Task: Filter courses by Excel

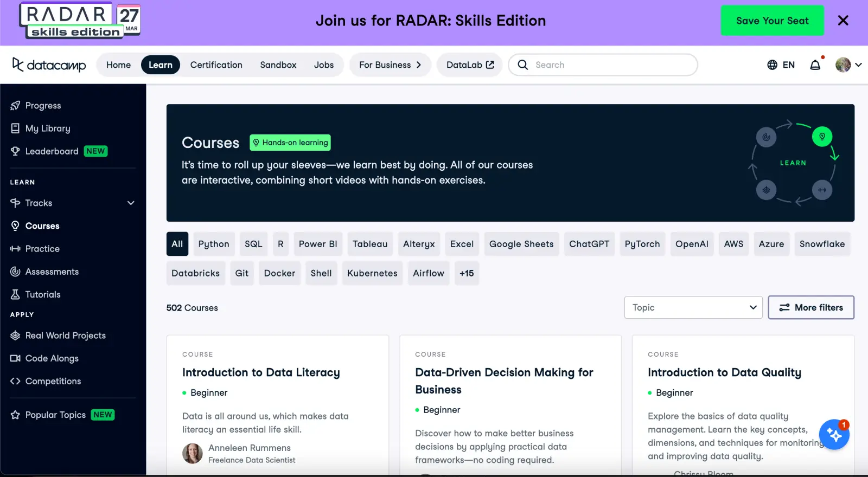Action: click(x=462, y=244)
